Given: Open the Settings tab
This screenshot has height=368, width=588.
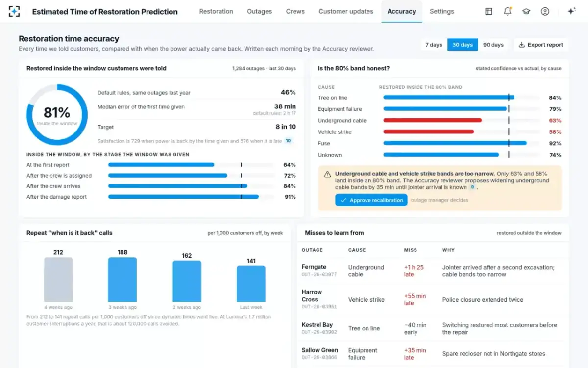Looking at the screenshot, I should tap(442, 11).
